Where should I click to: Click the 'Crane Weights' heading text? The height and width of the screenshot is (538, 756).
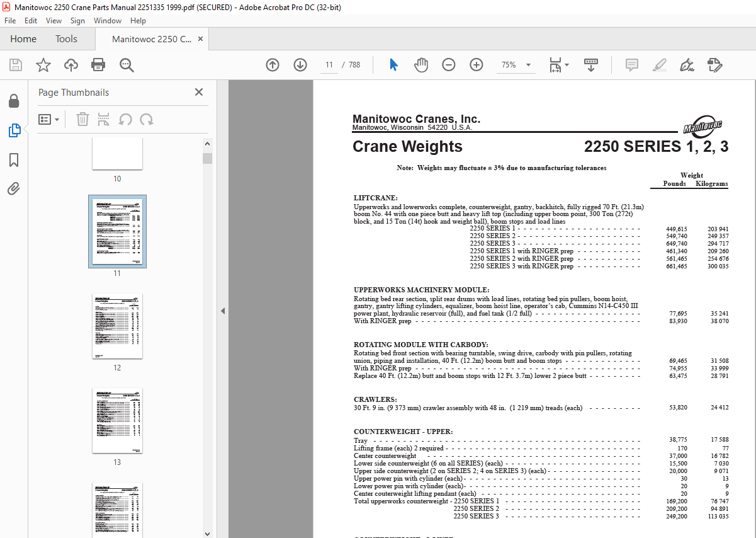click(407, 147)
